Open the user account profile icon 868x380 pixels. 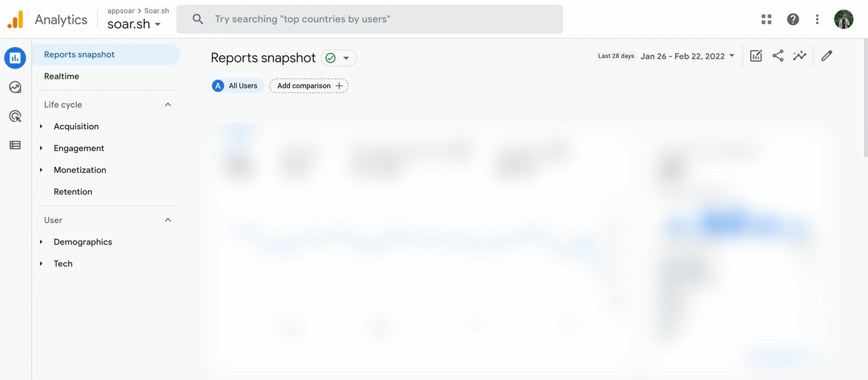pos(844,19)
